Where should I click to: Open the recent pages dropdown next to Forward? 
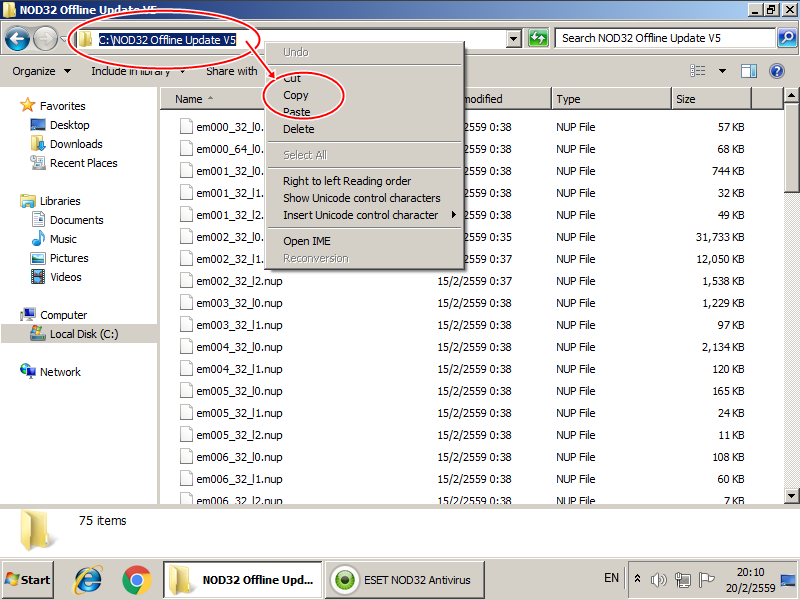[x=63, y=39]
